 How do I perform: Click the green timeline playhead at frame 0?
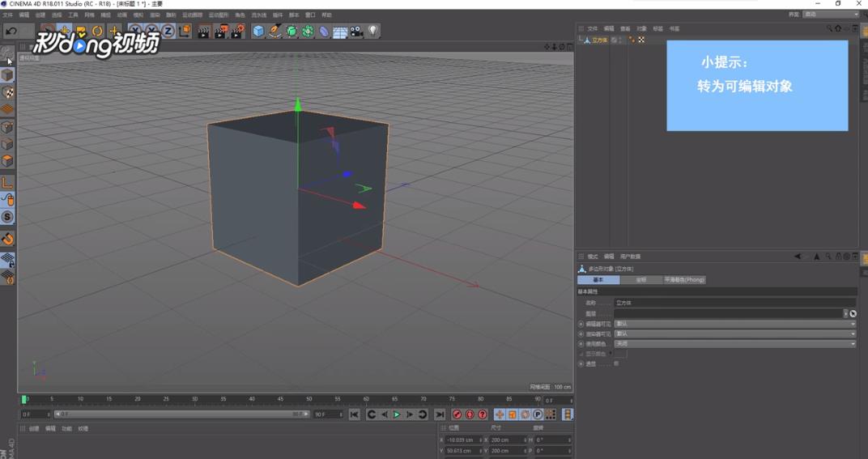point(24,399)
